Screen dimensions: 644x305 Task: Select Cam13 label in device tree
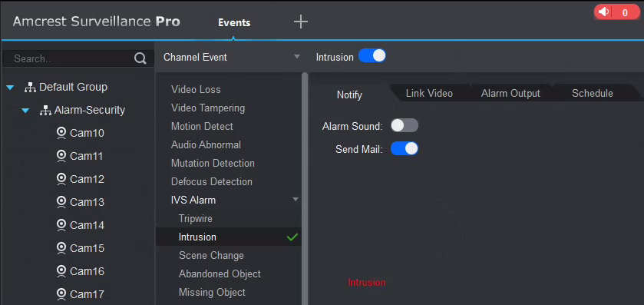point(87,202)
